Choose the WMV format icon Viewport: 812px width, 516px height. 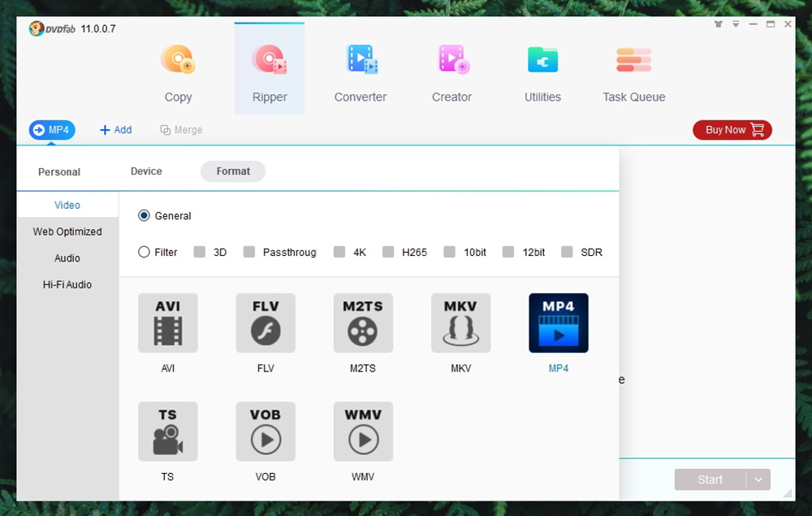(363, 431)
